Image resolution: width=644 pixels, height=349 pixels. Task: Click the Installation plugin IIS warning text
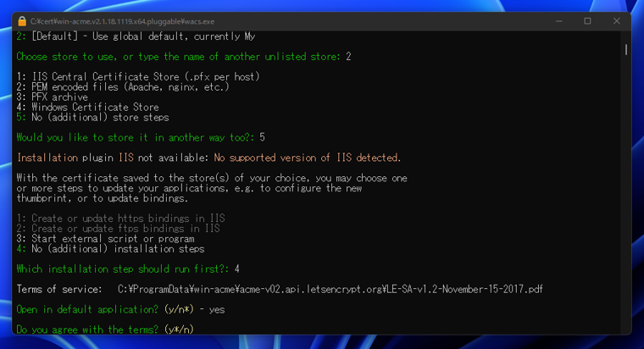208,158
